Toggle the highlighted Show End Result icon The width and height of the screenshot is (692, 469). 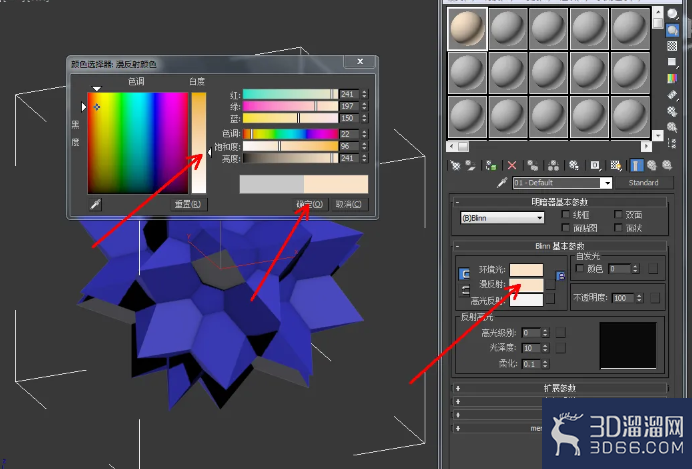coord(636,165)
